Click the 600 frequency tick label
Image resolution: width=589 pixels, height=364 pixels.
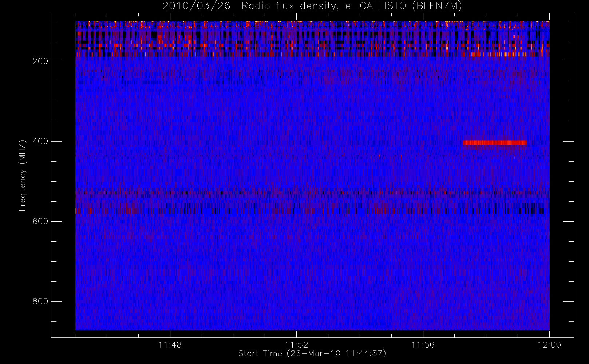[x=40, y=221]
